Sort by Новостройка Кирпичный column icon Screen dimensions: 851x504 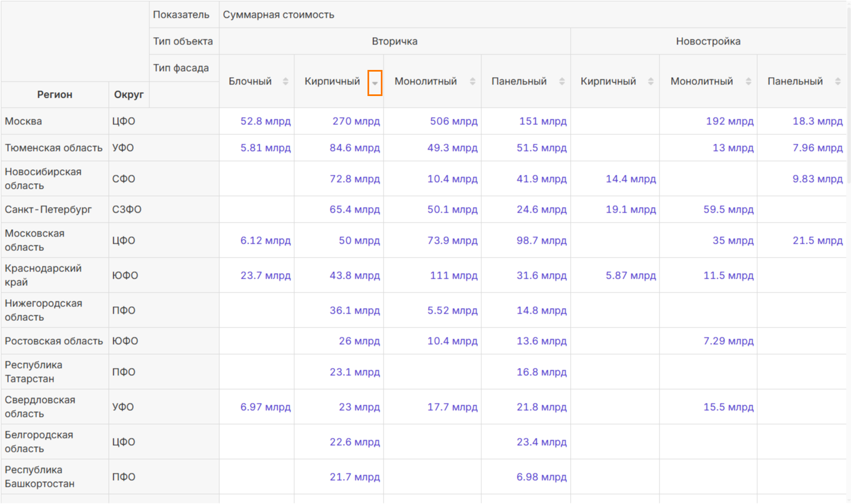point(651,82)
